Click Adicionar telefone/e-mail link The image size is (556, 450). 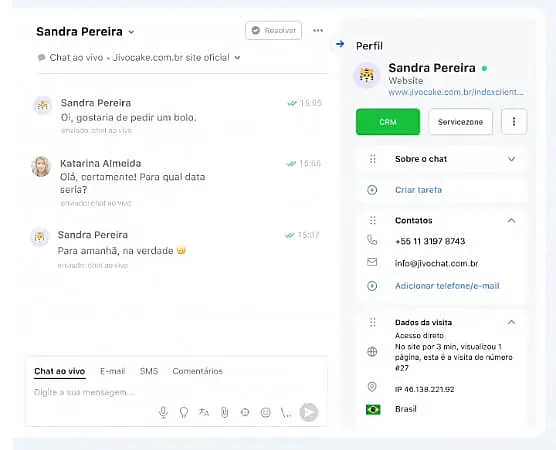[x=447, y=286]
